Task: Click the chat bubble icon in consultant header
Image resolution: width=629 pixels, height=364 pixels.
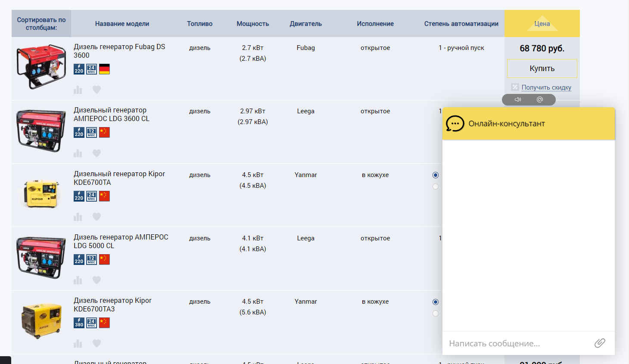Action: tap(455, 124)
